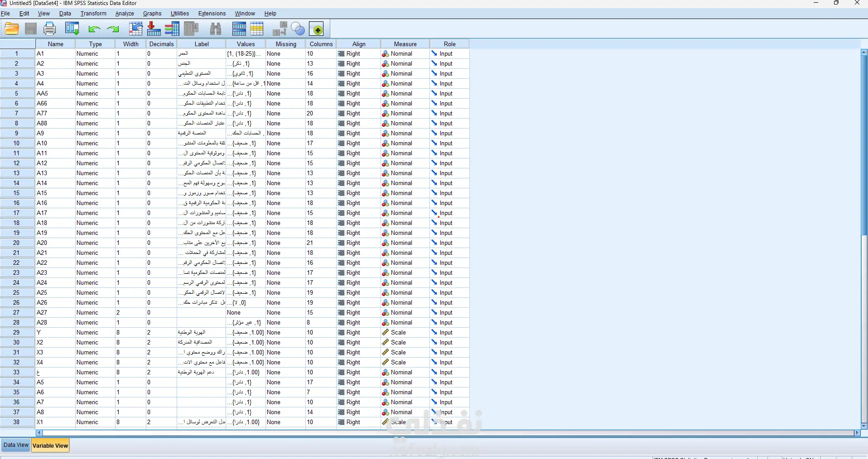The image size is (868, 459).
Task: Click the vertical scrollbar up arrow
Action: [864, 52]
